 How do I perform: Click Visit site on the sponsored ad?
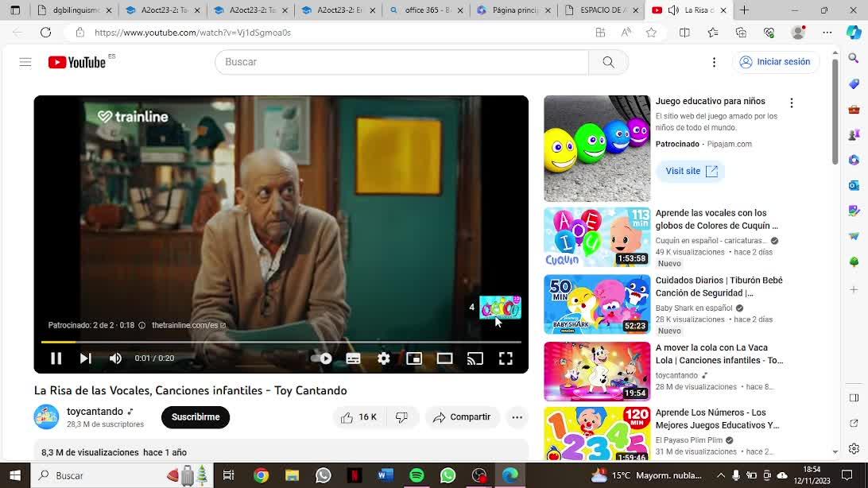click(691, 171)
